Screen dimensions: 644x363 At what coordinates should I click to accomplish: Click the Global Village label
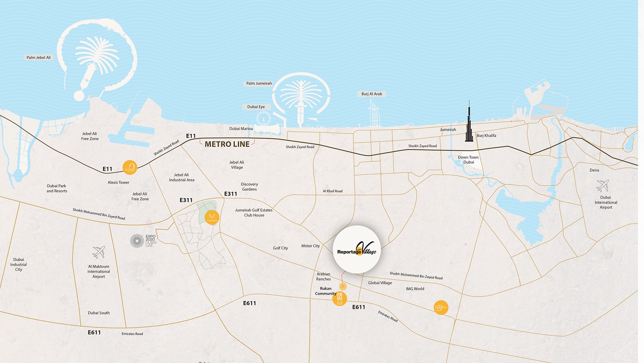coord(380,283)
